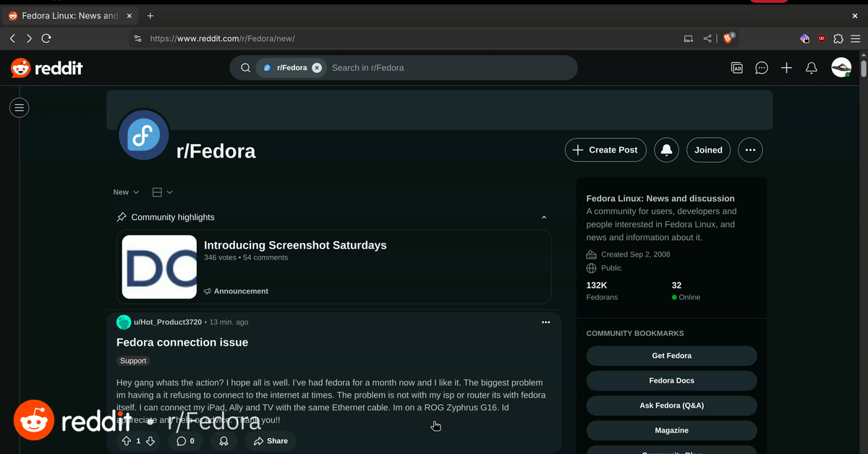868x454 pixels.
Task: Click the vertical page scrollbar
Action: 864,69
